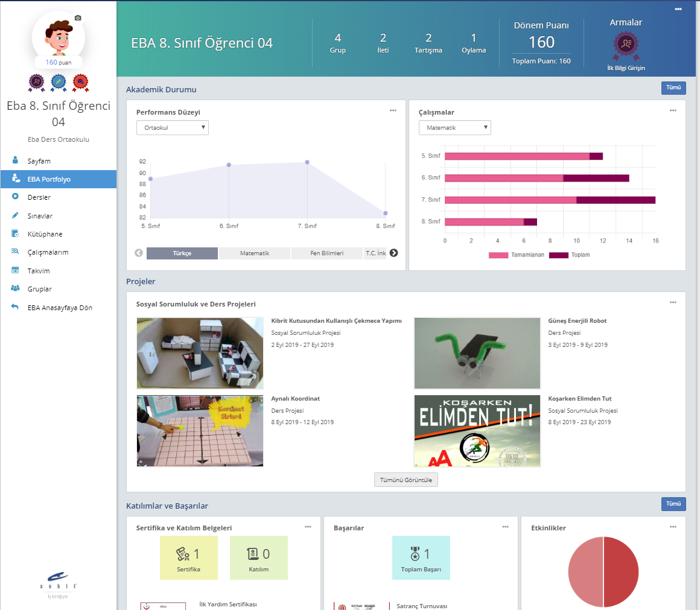Switch to the Fen Bilimleri tab
This screenshot has width=700, height=610.
pos(327,253)
